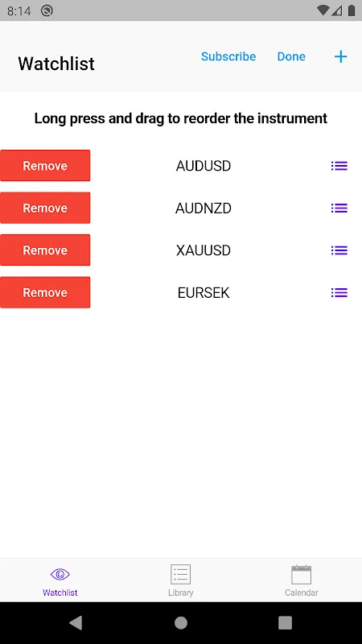The image size is (362, 644).
Task: Tap Done to finish editing
Action: tap(291, 56)
